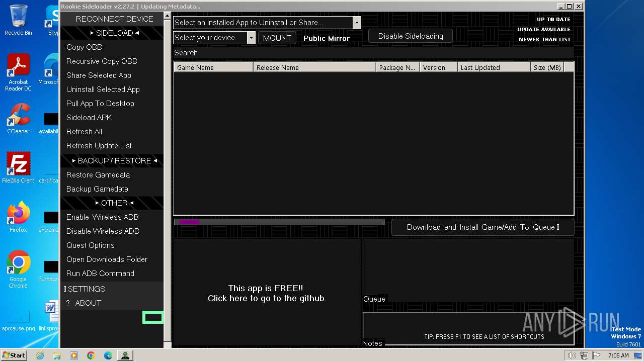Open the Recycle Bin desktop icon
Image resolution: width=644 pixels, height=362 pixels.
tap(18, 20)
